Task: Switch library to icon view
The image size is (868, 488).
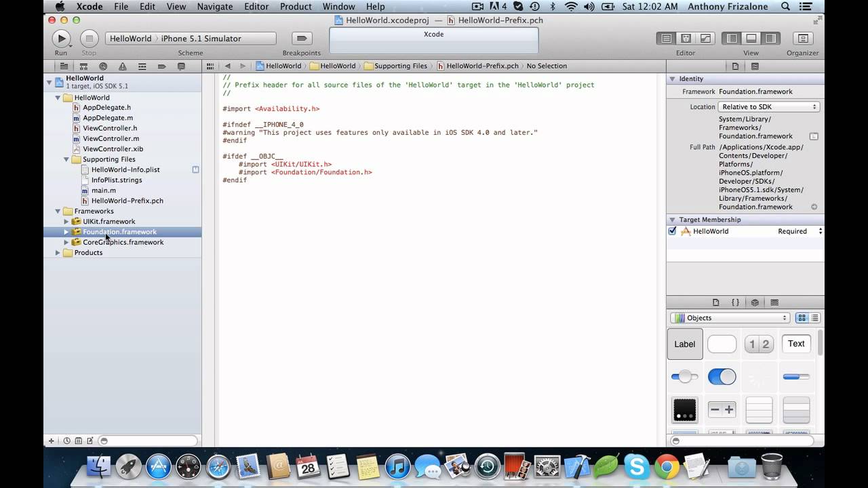Action: point(802,318)
